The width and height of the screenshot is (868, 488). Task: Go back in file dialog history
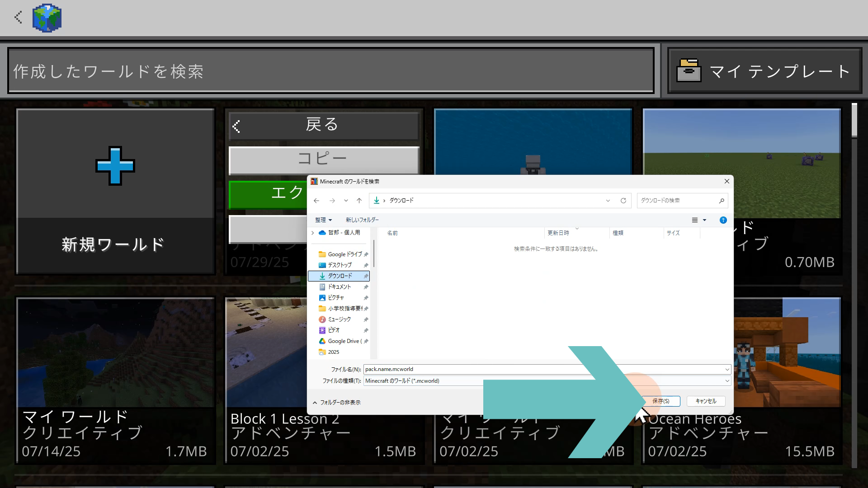(316, 201)
